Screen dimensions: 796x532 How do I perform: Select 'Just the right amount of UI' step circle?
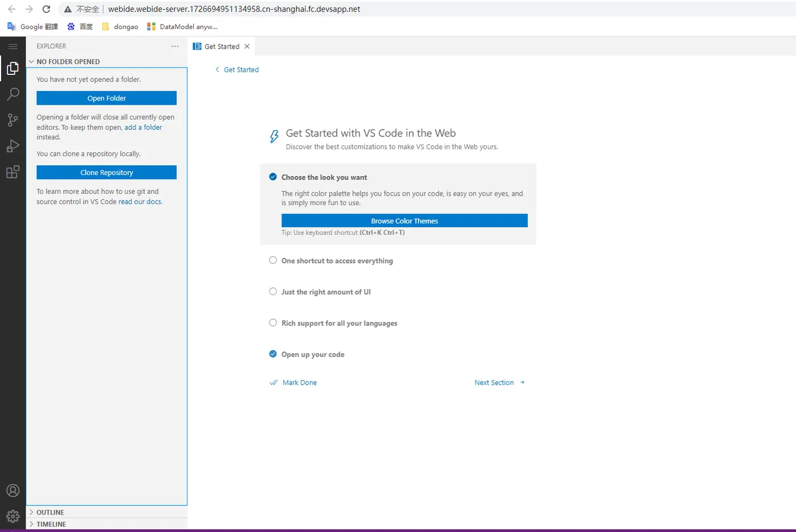click(273, 292)
